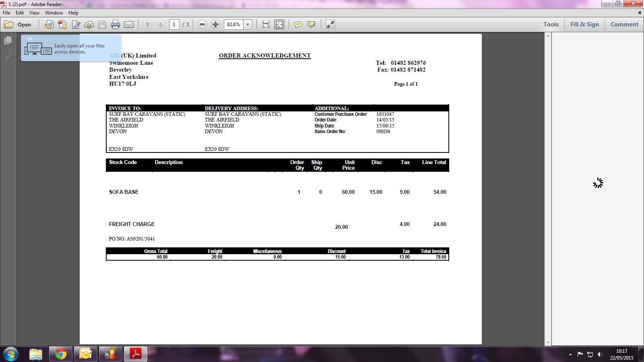
Task: Switch to Read Mode view
Action: pyautogui.click(x=330, y=25)
